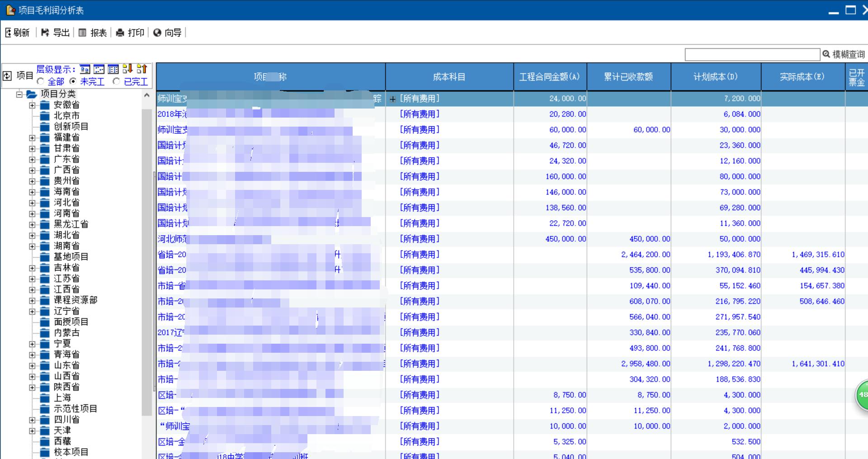Viewport: 868px width, 459px height.
Task: Expand the 福建省 tree node
Action: click(x=32, y=137)
